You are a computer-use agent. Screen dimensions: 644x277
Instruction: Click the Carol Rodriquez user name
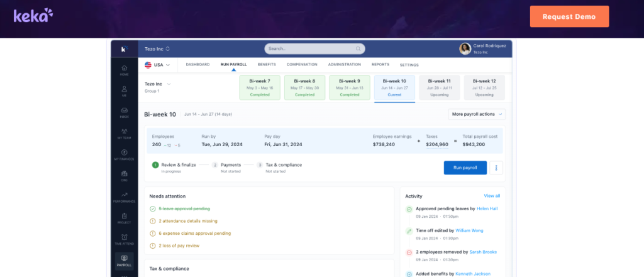(489, 46)
